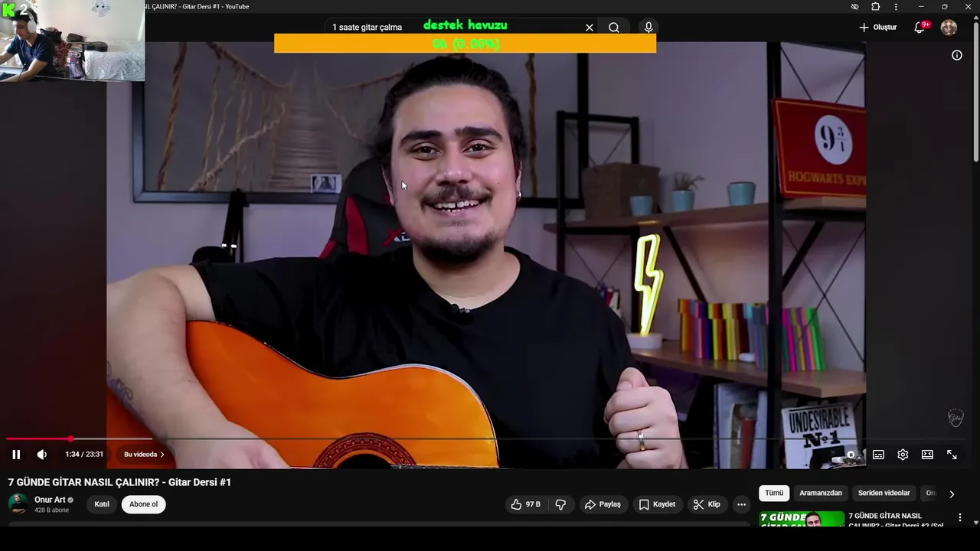Switch to theater mode view

[927, 455]
